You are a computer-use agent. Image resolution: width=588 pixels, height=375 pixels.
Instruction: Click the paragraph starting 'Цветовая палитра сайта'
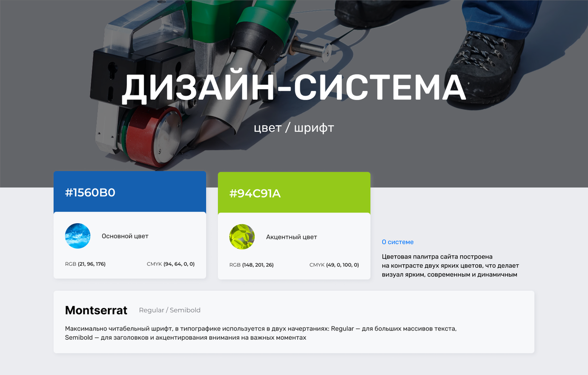pyautogui.click(x=450, y=265)
